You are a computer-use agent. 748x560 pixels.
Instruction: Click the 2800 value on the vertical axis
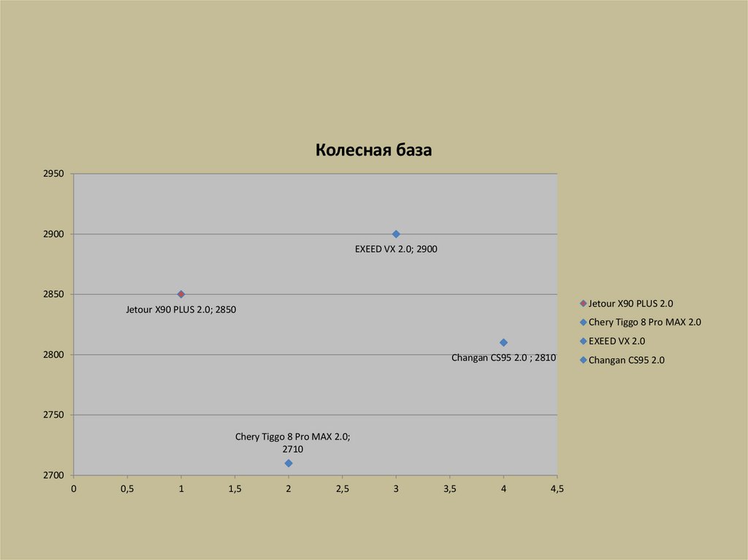(x=53, y=355)
